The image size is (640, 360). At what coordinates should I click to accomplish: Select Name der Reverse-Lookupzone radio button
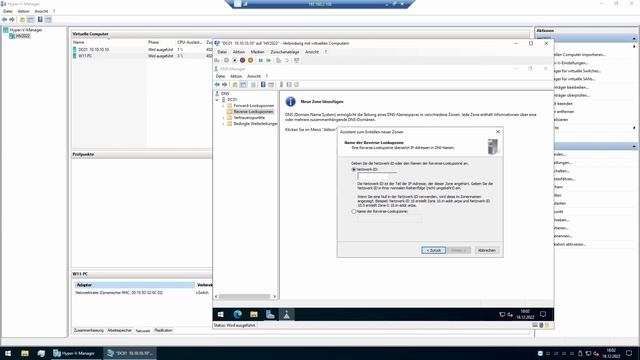click(x=354, y=211)
